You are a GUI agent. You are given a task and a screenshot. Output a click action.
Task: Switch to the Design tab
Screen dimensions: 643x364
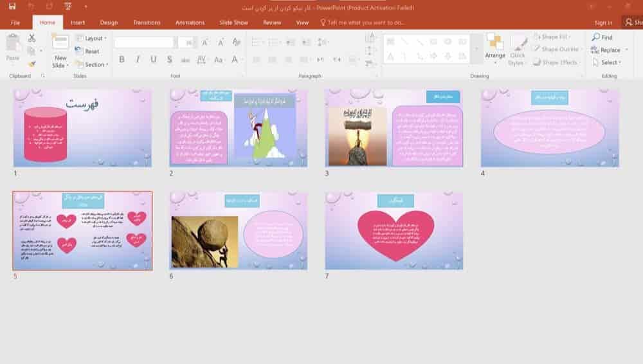coord(109,23)
